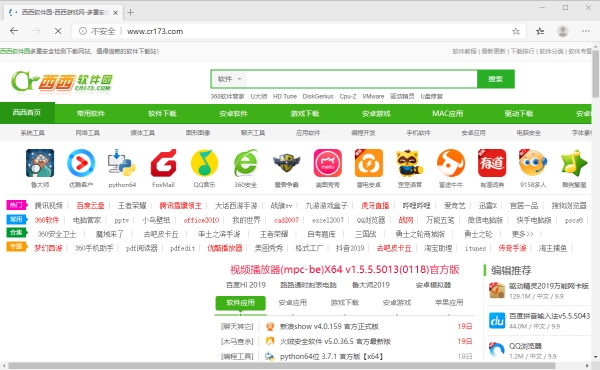Open the raccoon YY voice icon
Viewport: 600px width, 370px height.
click(409, 163)
